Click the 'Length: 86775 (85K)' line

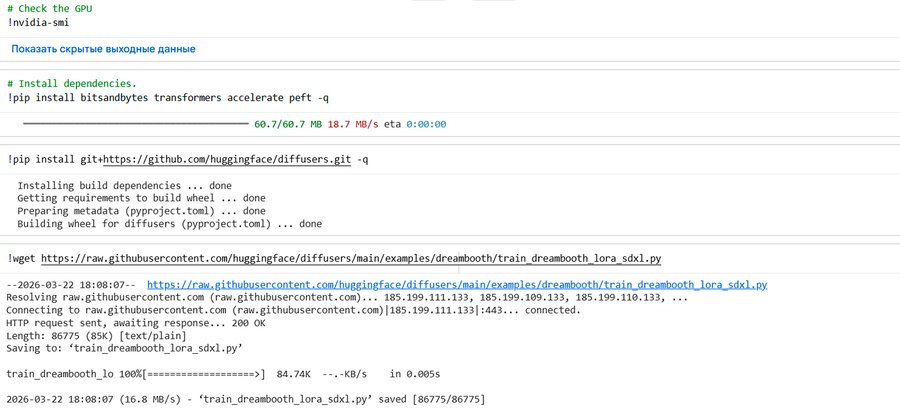(96, 336)
